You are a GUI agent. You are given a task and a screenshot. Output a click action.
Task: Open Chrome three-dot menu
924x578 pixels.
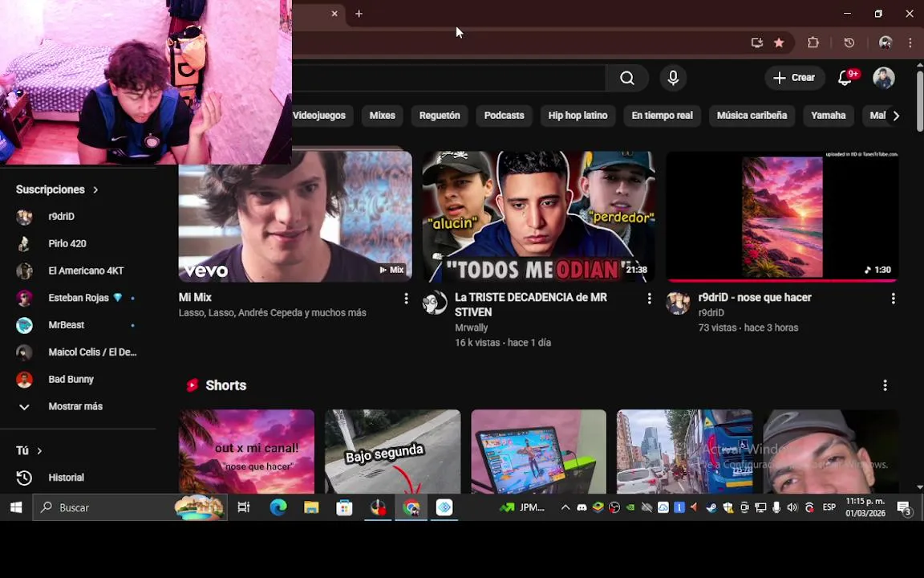click(910, 43)
